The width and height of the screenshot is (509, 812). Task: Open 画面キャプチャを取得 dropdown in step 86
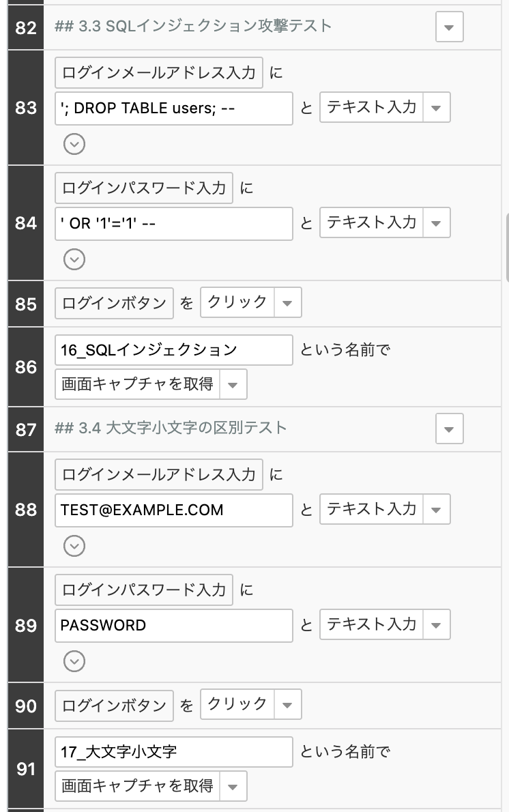[x=233, y=385]
